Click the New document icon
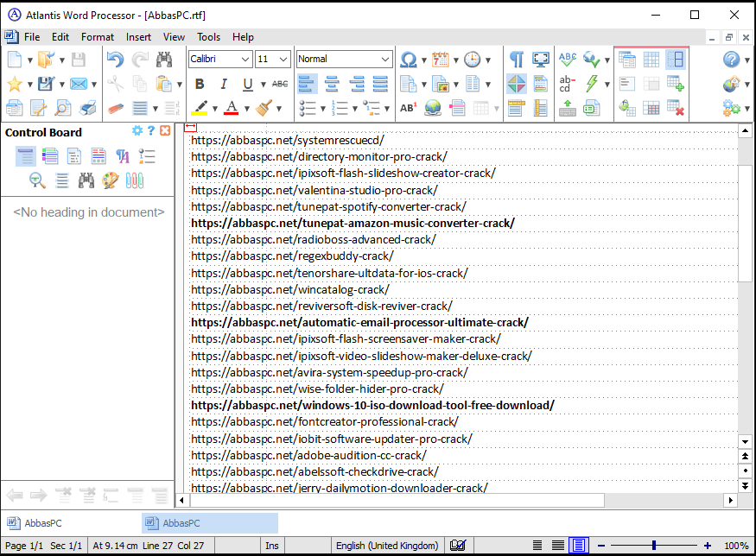 tap(15, 60)
